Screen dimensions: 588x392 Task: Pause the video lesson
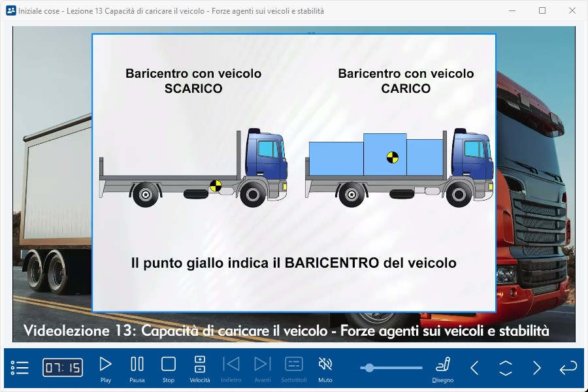click(137, 368)
